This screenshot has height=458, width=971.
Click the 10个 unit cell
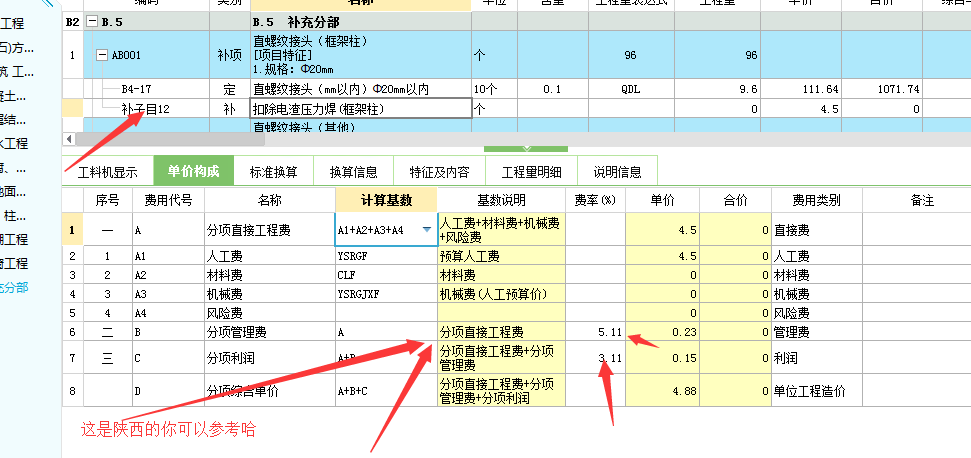pyautogui.click(x=495, y=89)
